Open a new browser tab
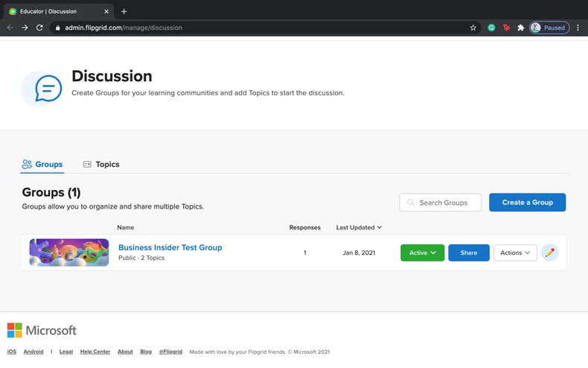Image resolution: width=588 pixels, height=368 pixels. [x=124, y=11]
